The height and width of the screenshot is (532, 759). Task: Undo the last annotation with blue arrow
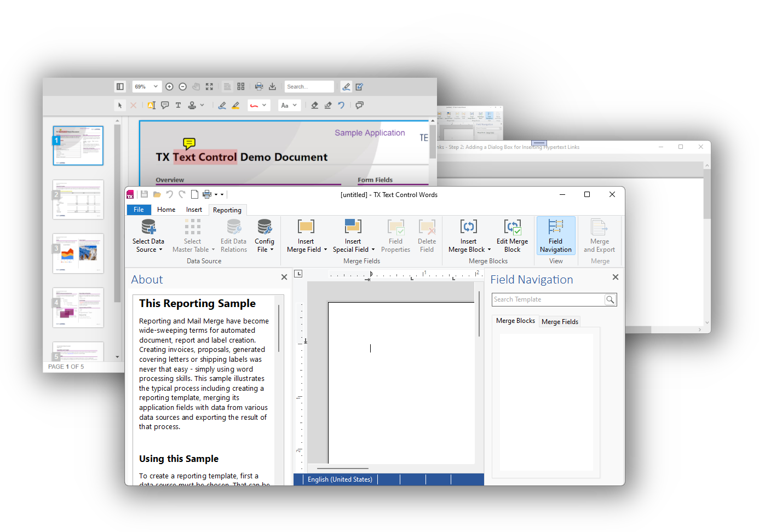click(341, 105)
